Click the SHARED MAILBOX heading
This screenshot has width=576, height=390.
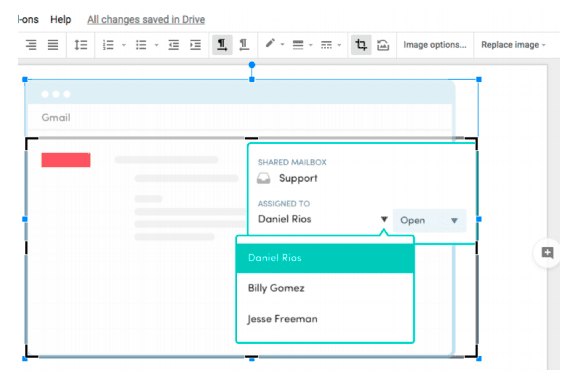[292, 162]
